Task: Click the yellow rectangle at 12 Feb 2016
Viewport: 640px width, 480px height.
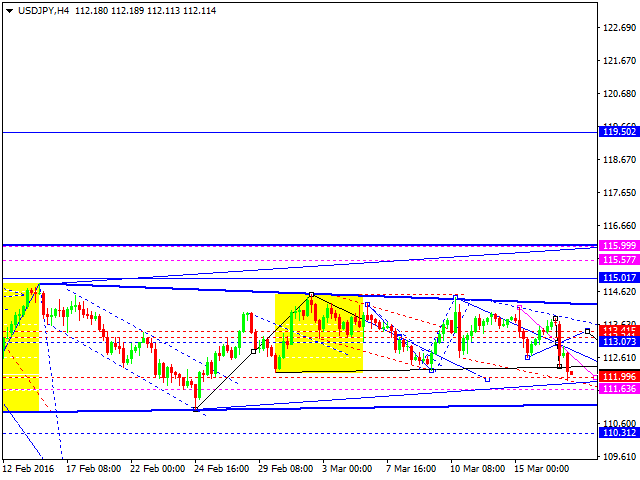Action: [x=20, y=347]
